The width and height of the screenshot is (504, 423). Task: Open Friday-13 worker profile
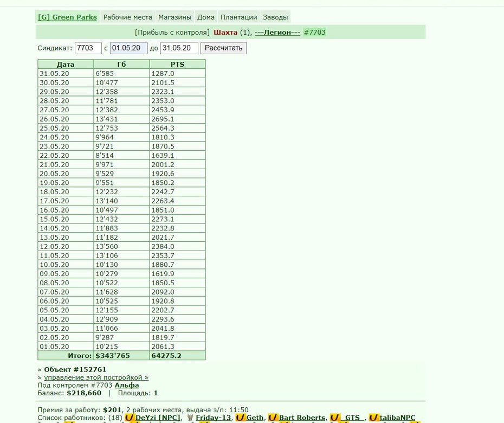(213, 418)
